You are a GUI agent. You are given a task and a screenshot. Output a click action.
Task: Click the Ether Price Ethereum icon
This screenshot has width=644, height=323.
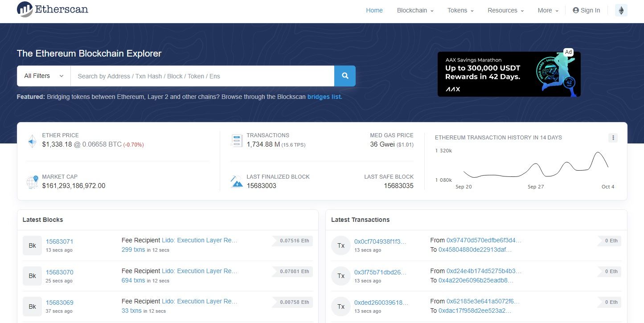[x=32, y=140]
